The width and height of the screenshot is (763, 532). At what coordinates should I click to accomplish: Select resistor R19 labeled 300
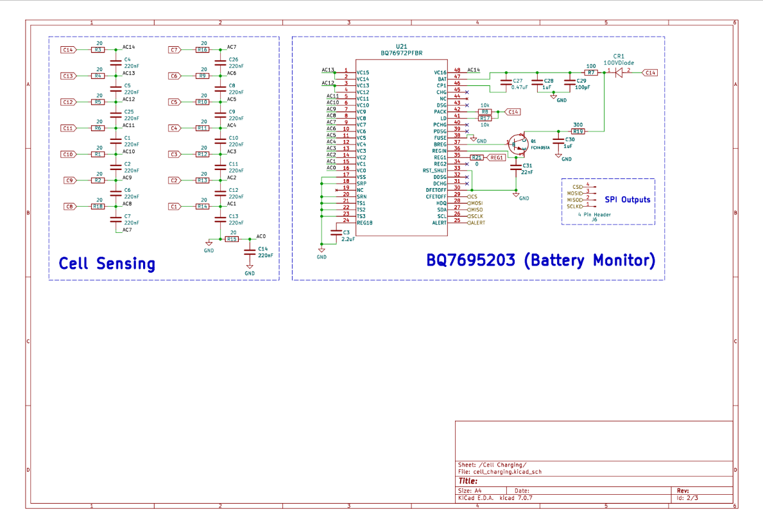point(578,132)
